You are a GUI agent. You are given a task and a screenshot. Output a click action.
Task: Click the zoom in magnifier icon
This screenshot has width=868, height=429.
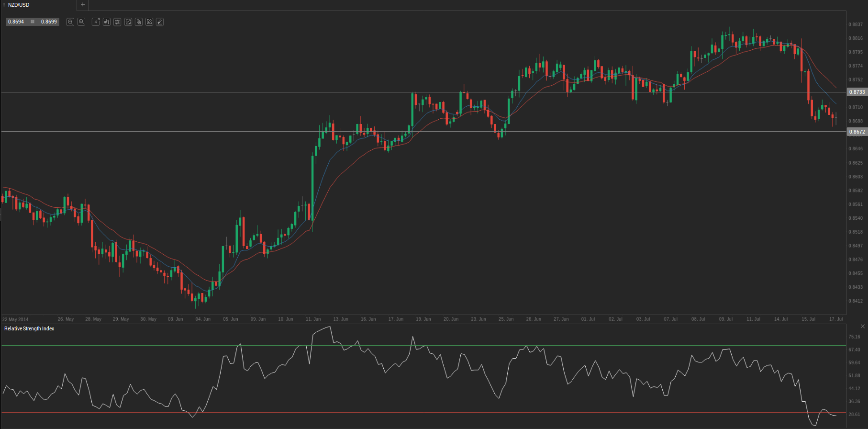[81, 22]
